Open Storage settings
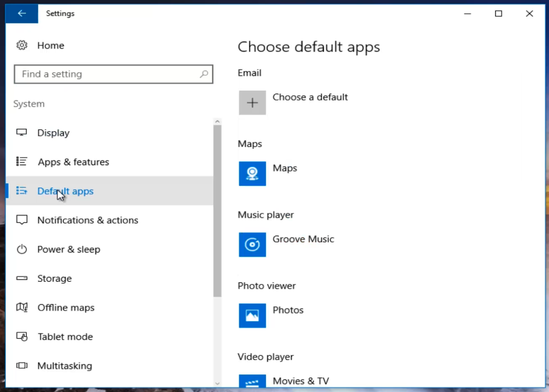549x392 pixels. (x=55, y=279)
